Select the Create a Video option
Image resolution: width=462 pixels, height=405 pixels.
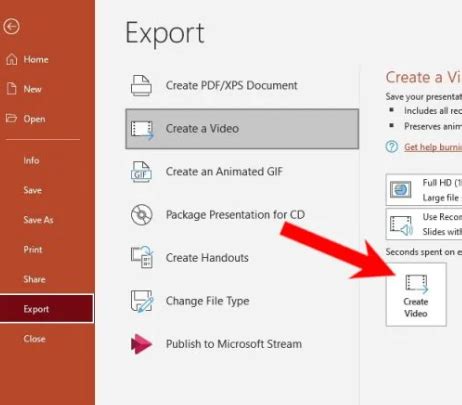(x=242, y=129)
